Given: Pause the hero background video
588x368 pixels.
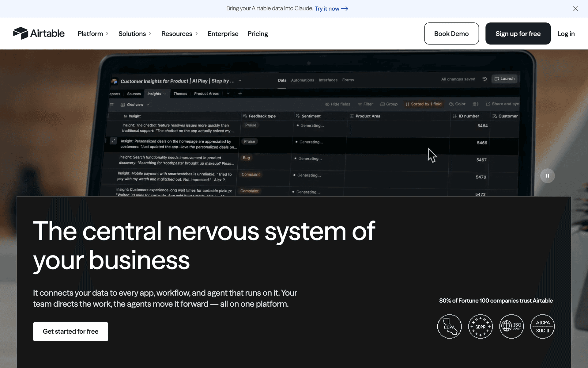Looking at the screenshot, I should [x=547, y=176].
